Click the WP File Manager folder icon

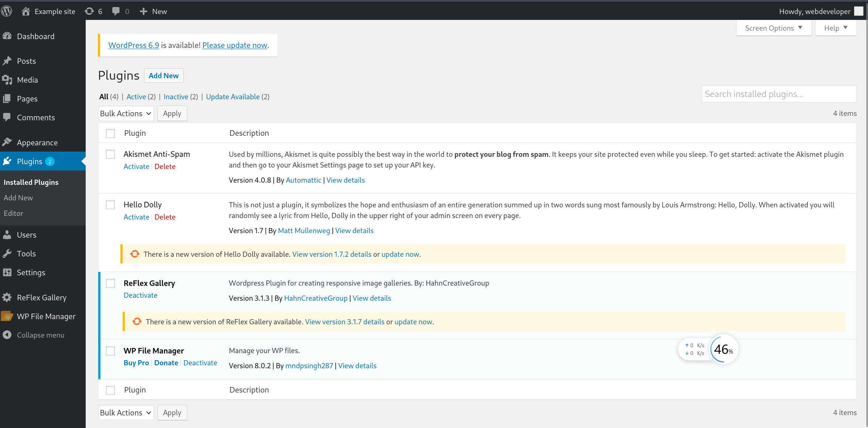click(x=7, y=316)
